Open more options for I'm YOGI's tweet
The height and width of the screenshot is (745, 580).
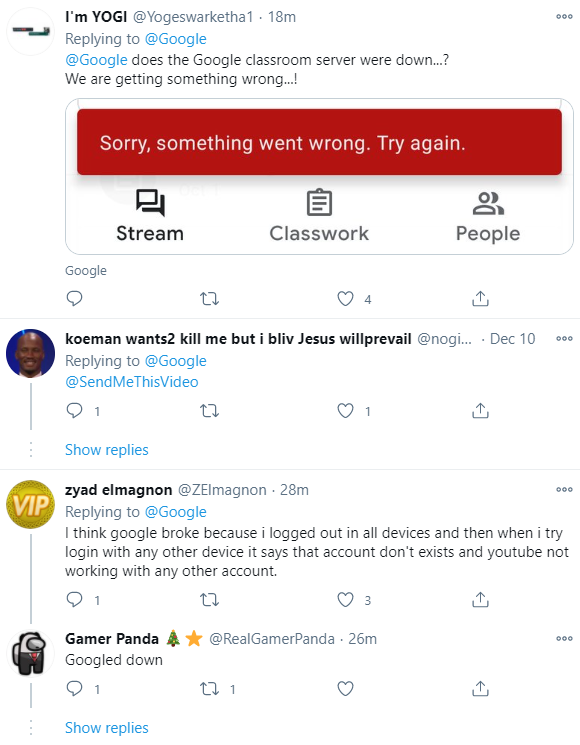[x=564, y=17]
